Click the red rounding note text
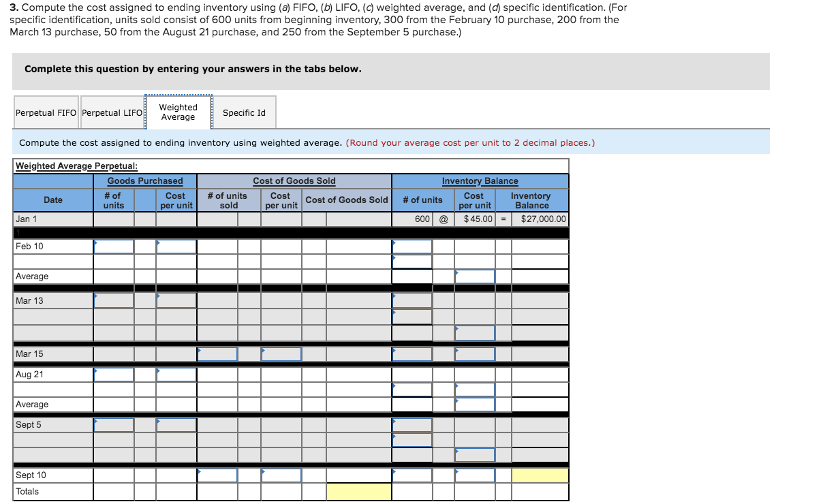Viewport: 823px width, 504px height. tap(470, 142)
